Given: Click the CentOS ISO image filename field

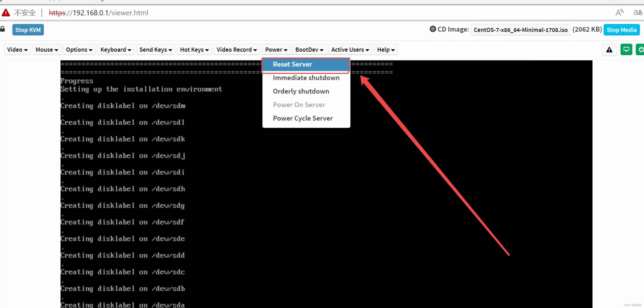Looking at the screenshot, I should tap(520, 30).
